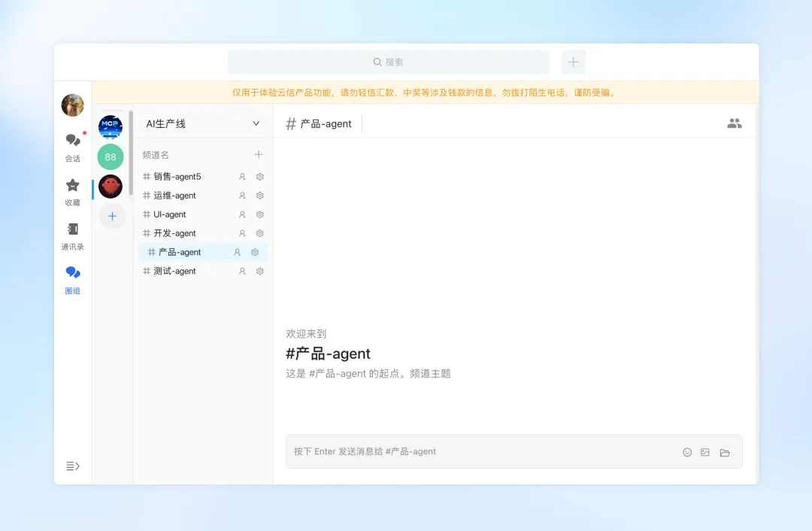812x531 pixels.
Task: Open members of 测试-agent channel
Action: (242, 271)
